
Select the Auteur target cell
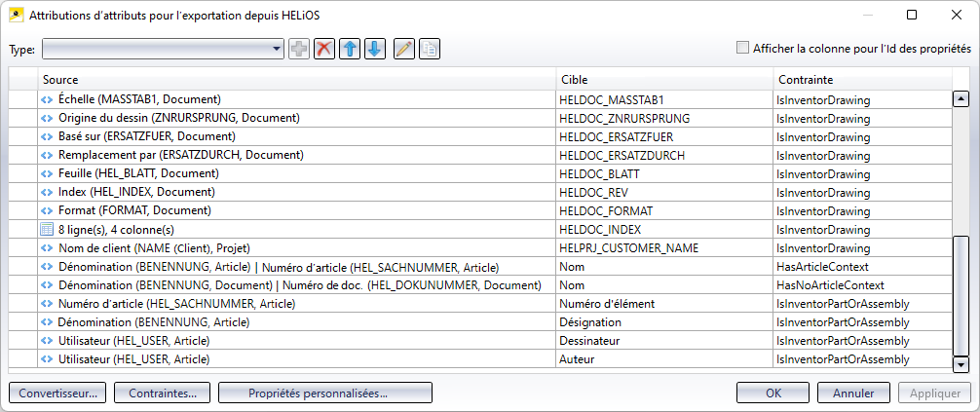pos(664,359)
